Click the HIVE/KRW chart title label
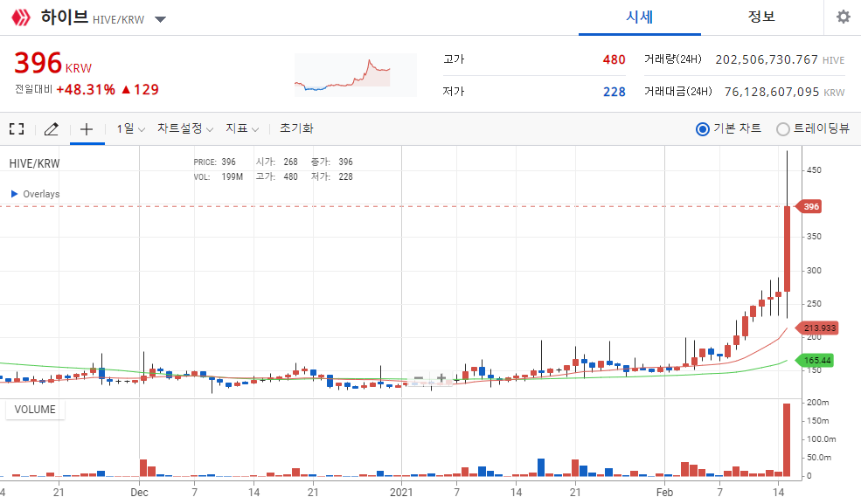This screenshot has height=504, width=861. point(35,163)
